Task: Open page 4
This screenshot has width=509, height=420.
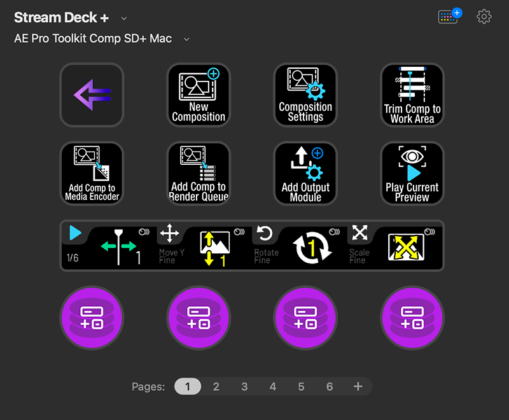Action: (x=273, y=386)
